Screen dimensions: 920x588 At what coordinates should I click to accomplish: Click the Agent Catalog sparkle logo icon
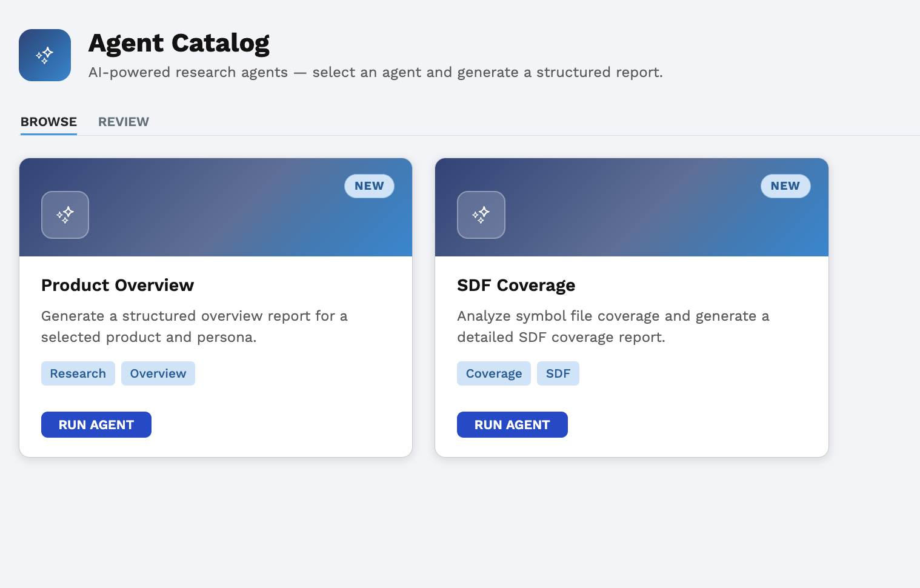point(45,55)
